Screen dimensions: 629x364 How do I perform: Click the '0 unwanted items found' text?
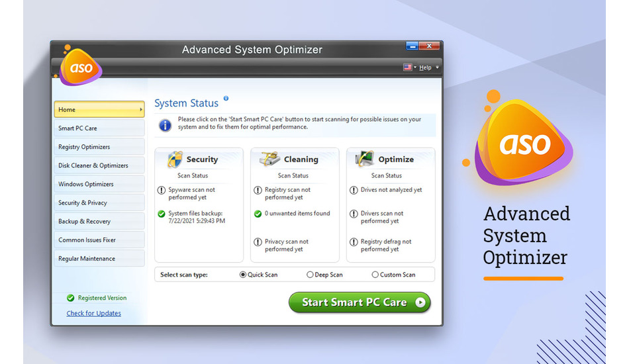(297, 214)
